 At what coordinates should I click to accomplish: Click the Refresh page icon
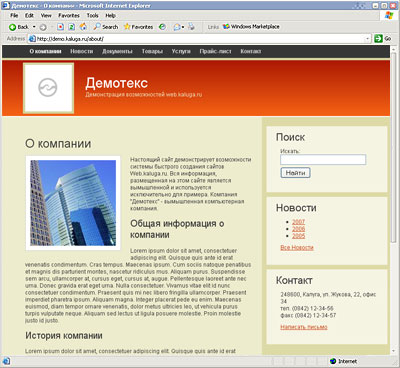(71, 27)
